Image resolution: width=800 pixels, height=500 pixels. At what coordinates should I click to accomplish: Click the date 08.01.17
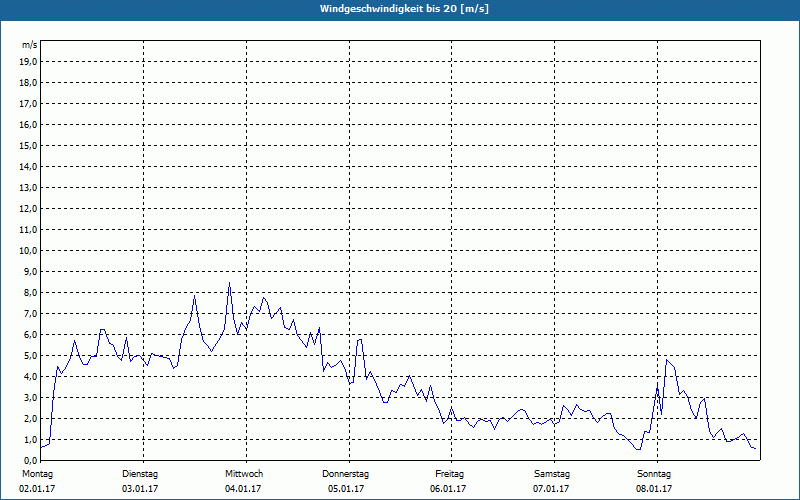click(654, 489)
